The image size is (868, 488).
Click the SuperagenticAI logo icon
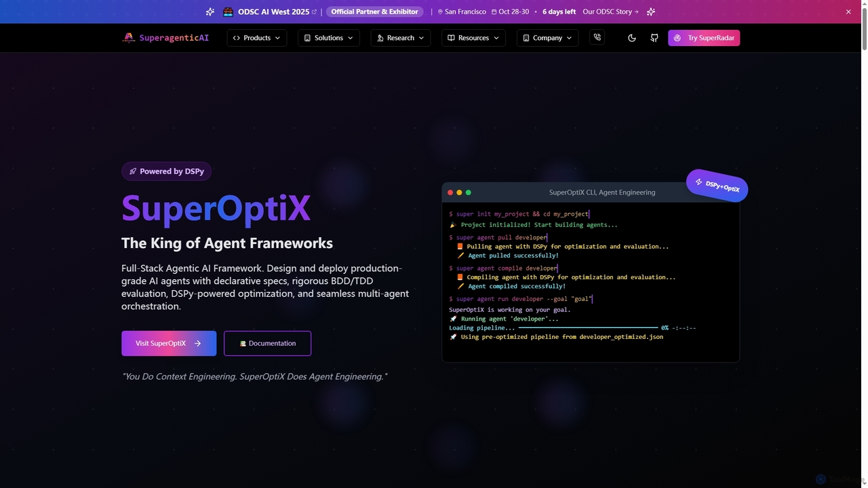coord(128,38)
